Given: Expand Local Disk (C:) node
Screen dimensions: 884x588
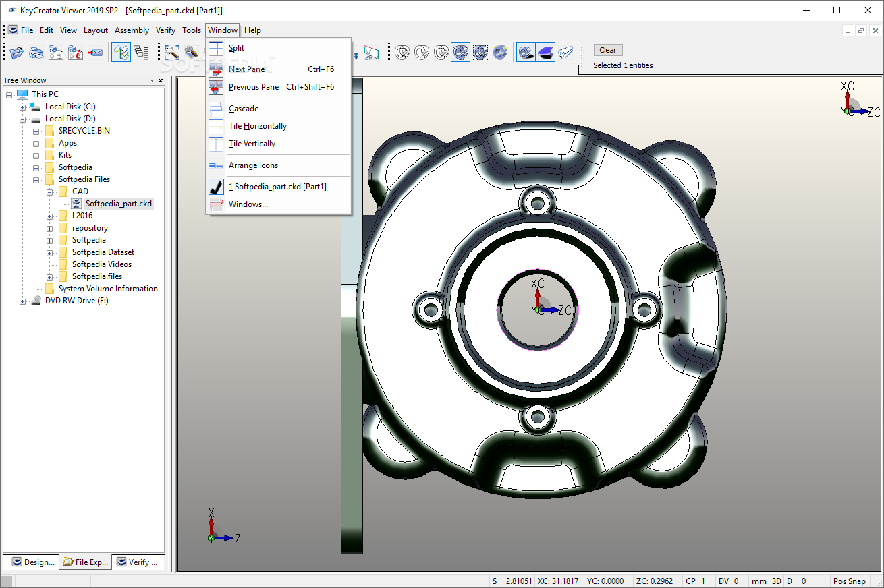Looking at the screenshot, I should (22, 107).
